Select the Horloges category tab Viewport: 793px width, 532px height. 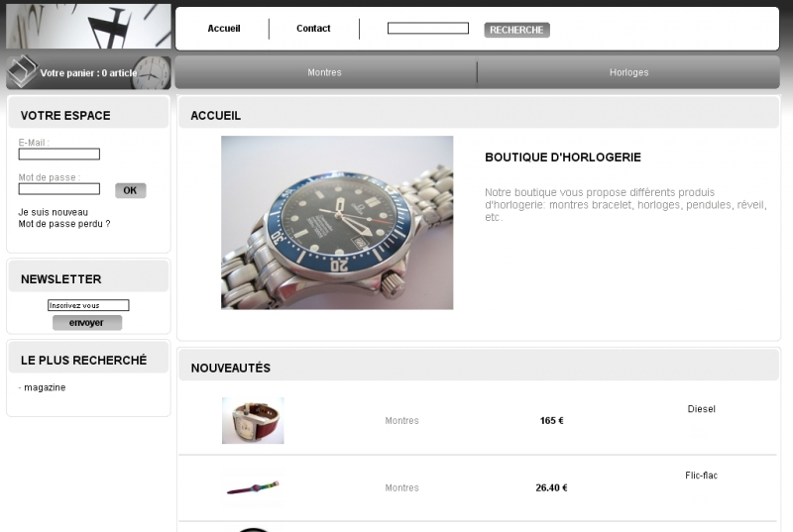click(x=628, y=72)
